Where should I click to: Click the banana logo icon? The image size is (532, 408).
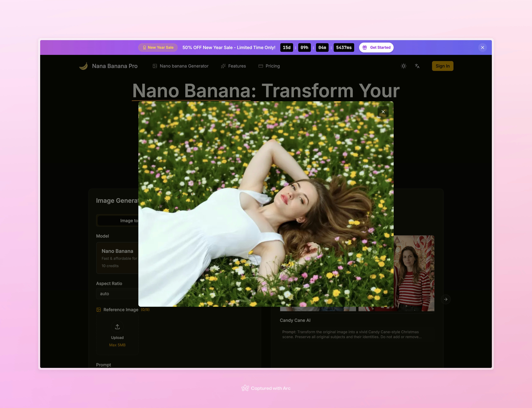coord(83,66)
